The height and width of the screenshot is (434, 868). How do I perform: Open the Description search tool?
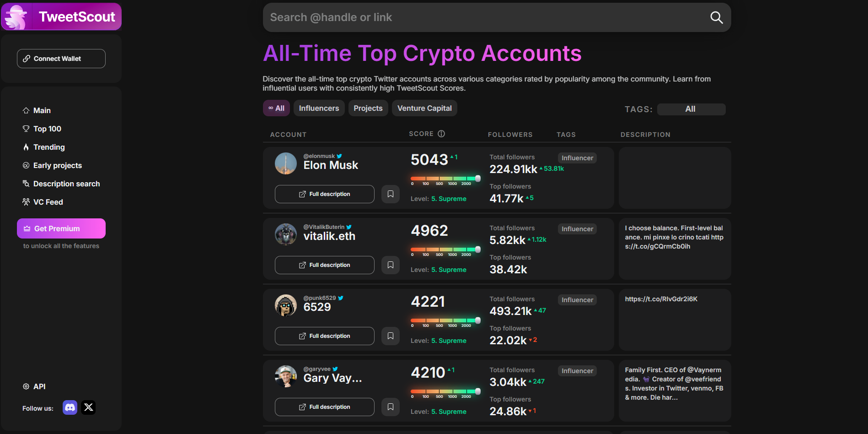point(66,184)
